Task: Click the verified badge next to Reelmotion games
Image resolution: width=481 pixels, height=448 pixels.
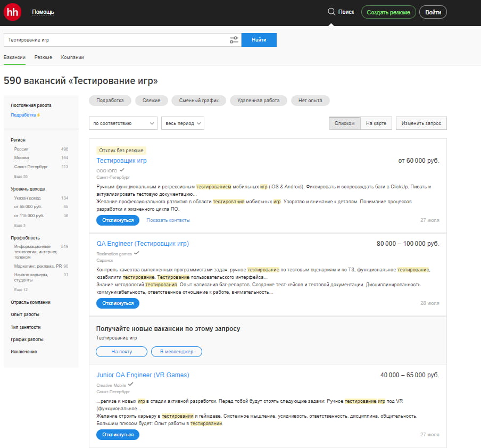Action: [x=135, y=253]
